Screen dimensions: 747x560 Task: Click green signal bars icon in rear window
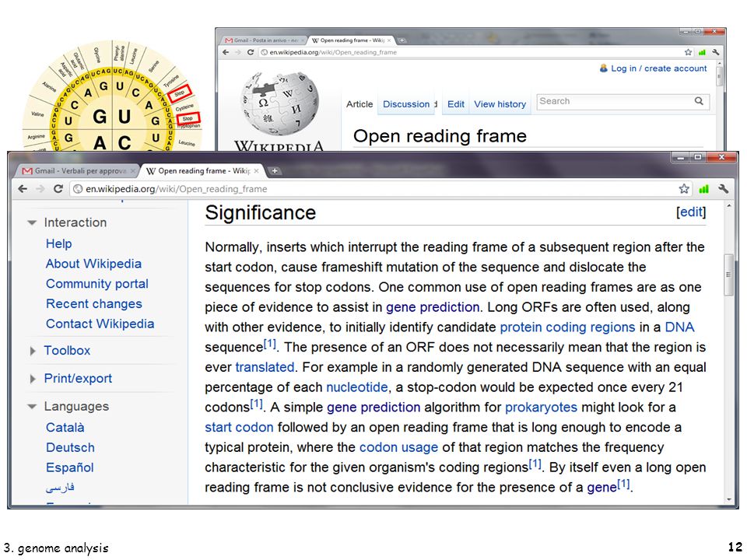702,52
